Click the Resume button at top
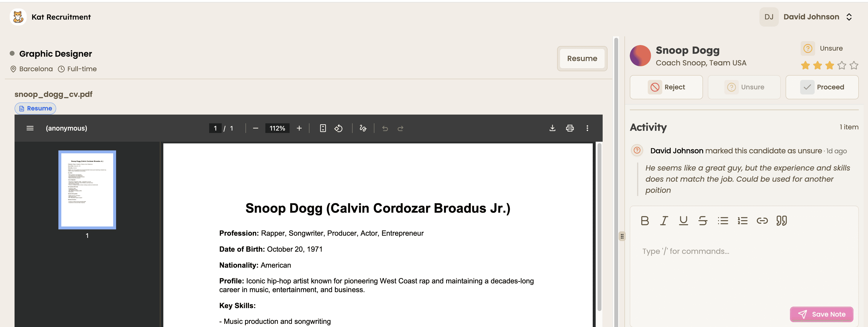The image size is (868, 327). click(582, 59)
